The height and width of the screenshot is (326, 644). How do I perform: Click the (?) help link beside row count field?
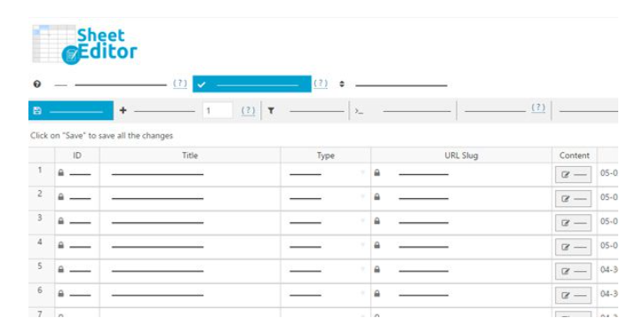click(x=248, y=110)
